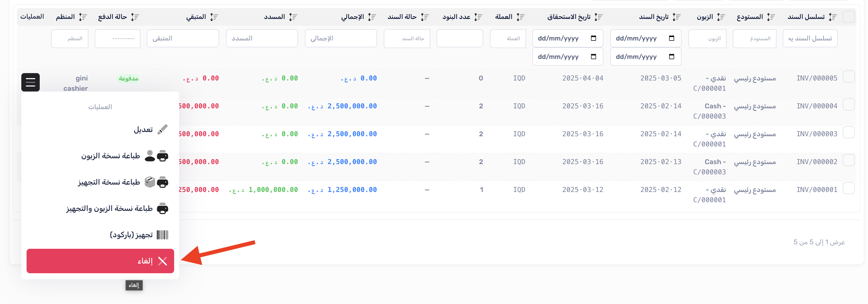Choose طباعة نسخة التجهيز menu item

[x=109, y=182]
